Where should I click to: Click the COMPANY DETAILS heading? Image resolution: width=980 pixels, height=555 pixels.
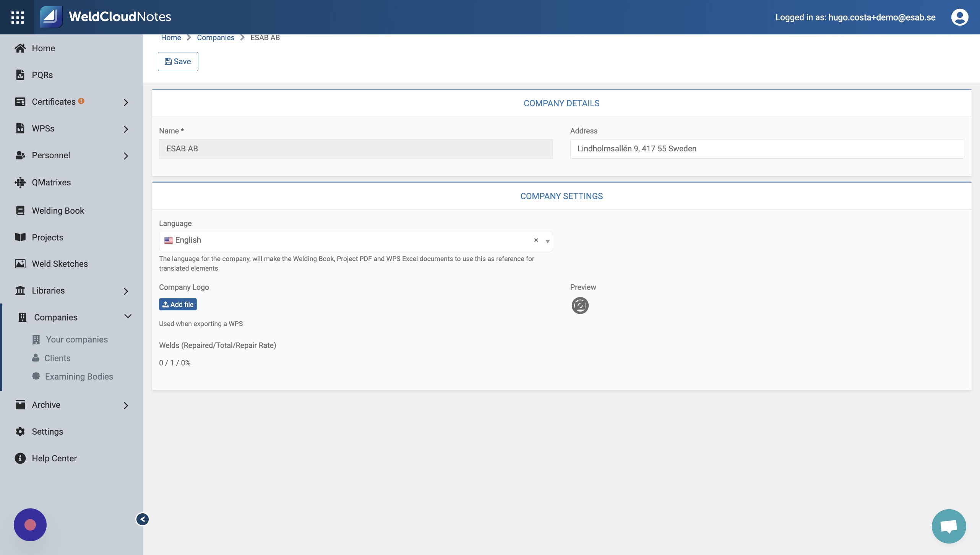561,103
